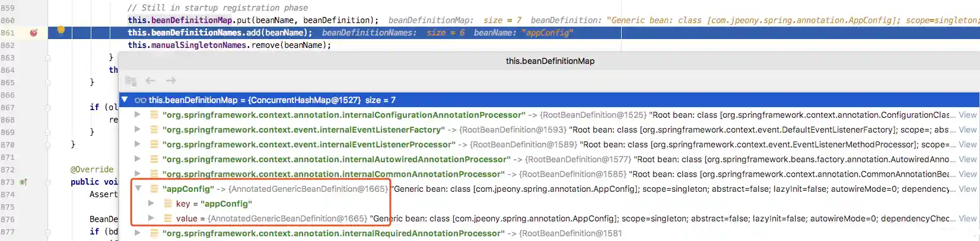This screenshot has height=241, width=980.
Task: Open View link on the appConfig entry row
Action: click(x=968, y=189)
